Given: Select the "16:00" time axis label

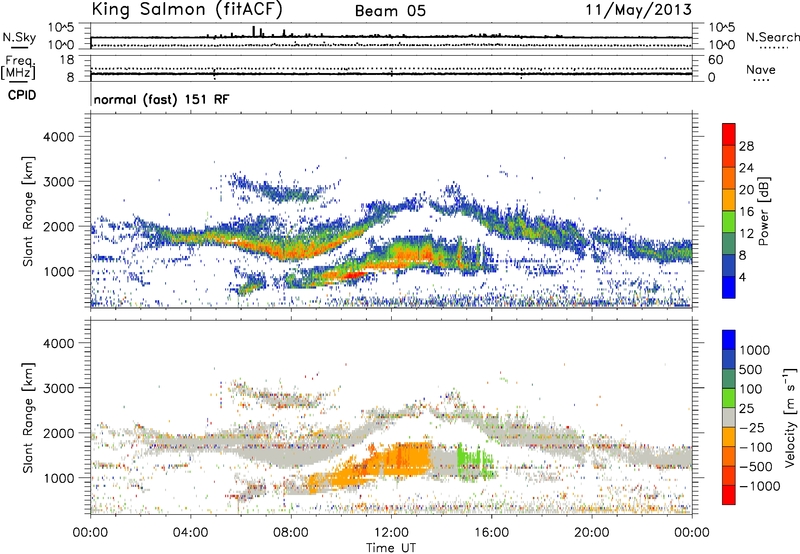Looking at the screenshot, I should (x=491, y=533).
